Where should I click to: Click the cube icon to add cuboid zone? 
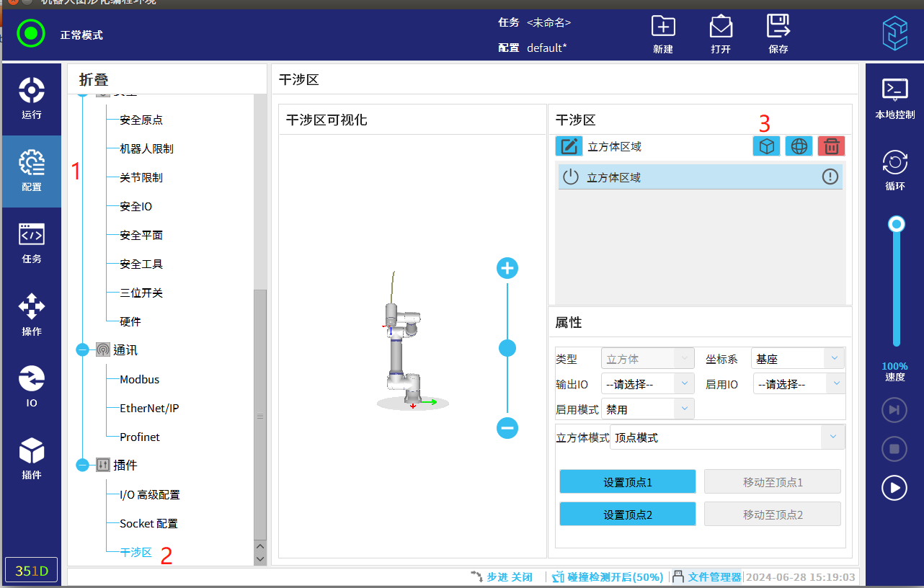766,146
